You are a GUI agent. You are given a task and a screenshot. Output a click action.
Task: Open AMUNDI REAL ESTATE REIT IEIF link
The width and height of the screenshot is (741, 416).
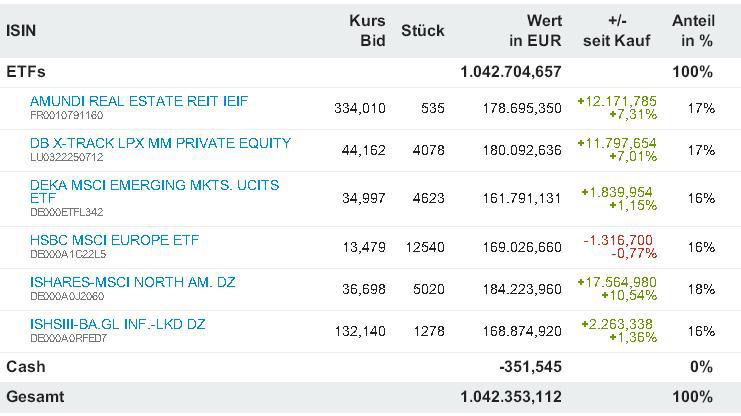(x=139, y=101)
